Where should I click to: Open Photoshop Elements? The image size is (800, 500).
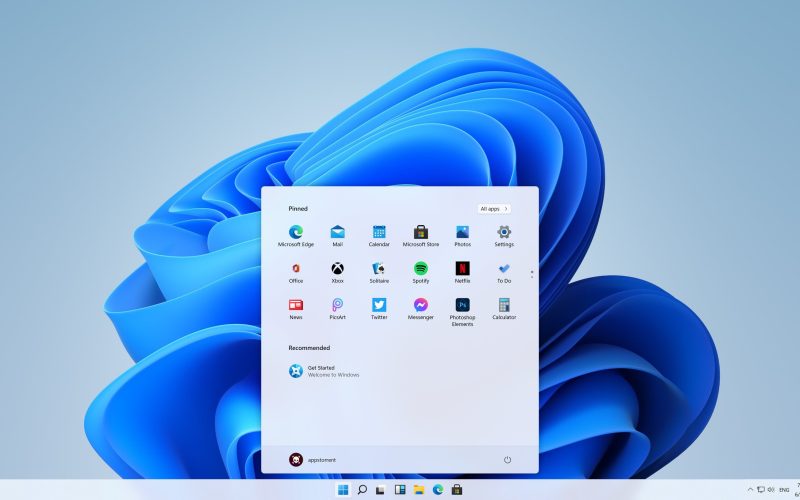pyautogui.click(x=462, y=312)
